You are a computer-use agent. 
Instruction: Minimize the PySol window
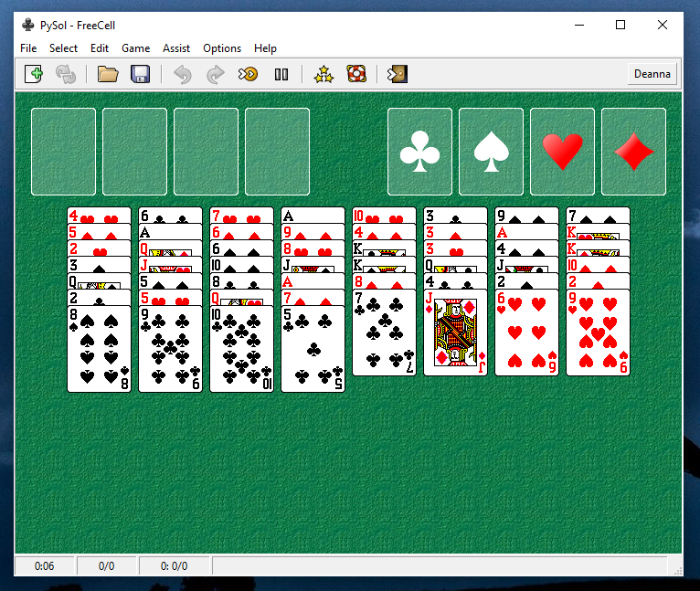pos(579,25)
